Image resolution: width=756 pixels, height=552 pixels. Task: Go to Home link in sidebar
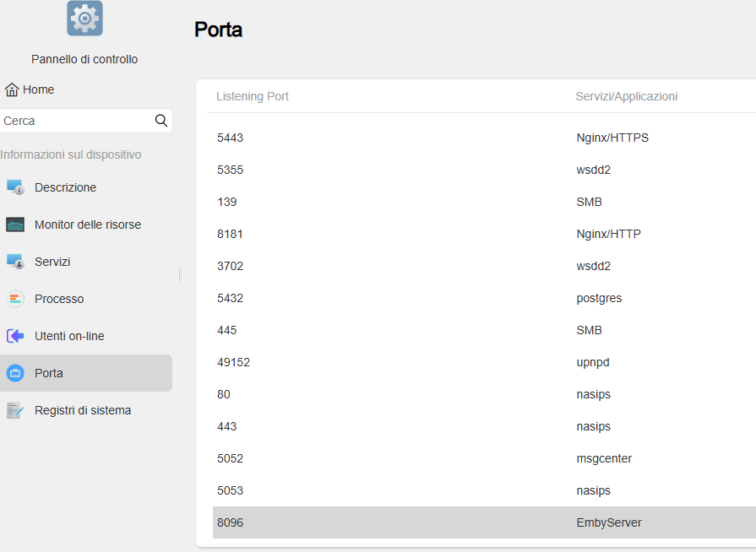pyautogui.click(x=38, y=89)
